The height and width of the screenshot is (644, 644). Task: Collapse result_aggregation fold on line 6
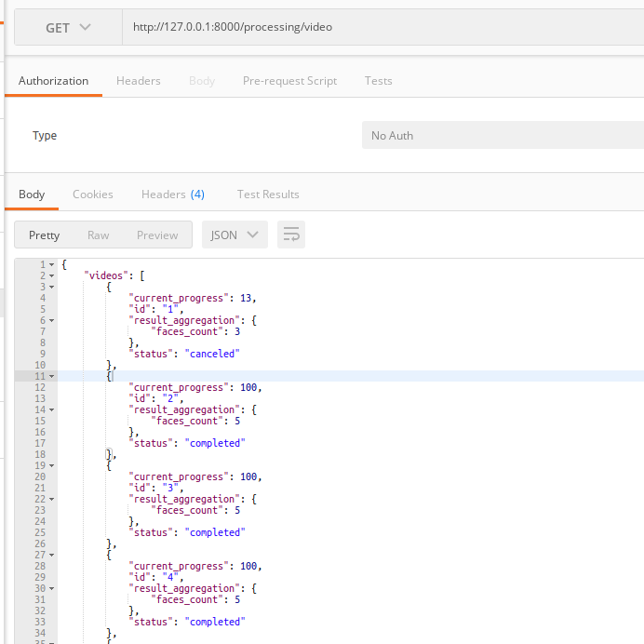pos(52,321)
